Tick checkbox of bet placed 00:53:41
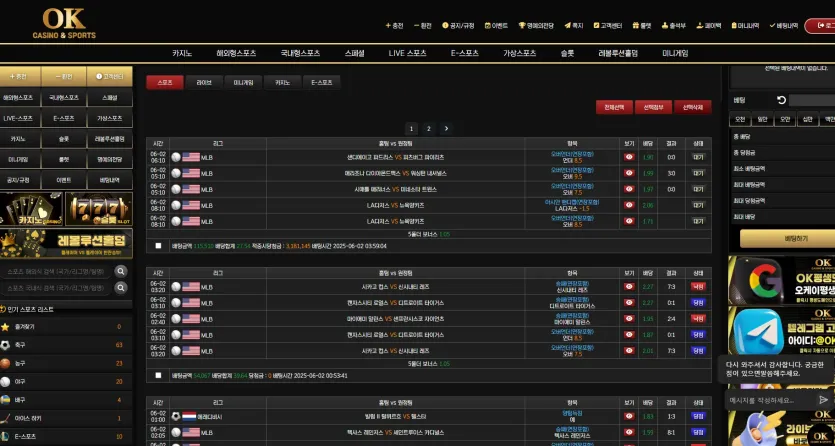Viewport: 835px width, 446px height. tap(158, 375)
